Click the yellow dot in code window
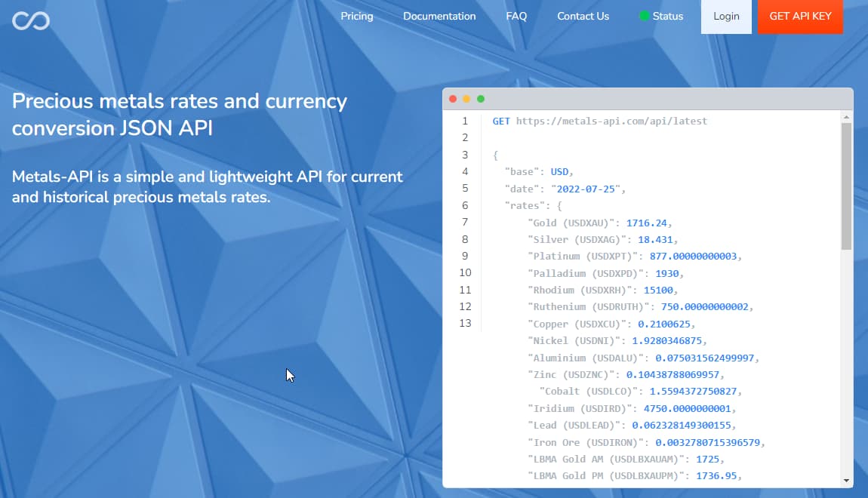This screenshot has height=498, width=868. [x=466, y=99]
